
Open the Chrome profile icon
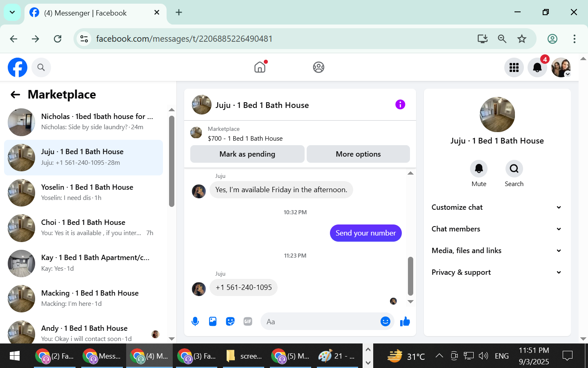click(x=552, y=39)
